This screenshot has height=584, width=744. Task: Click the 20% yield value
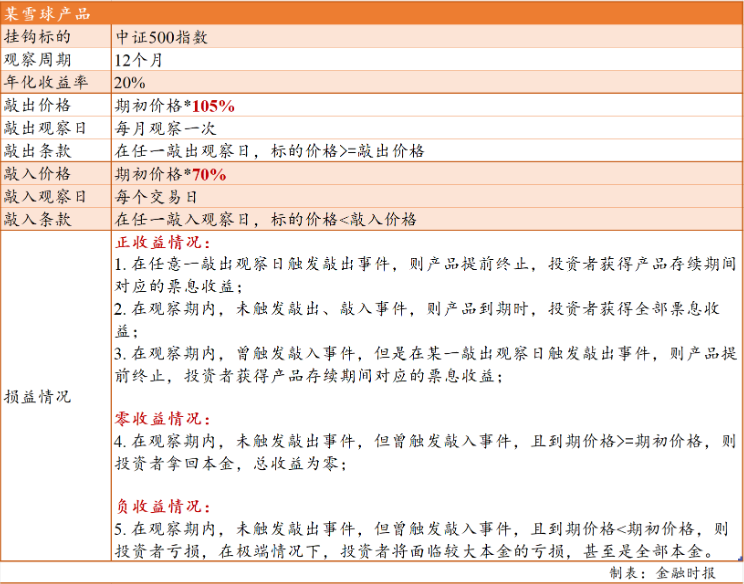coord(130,83)
